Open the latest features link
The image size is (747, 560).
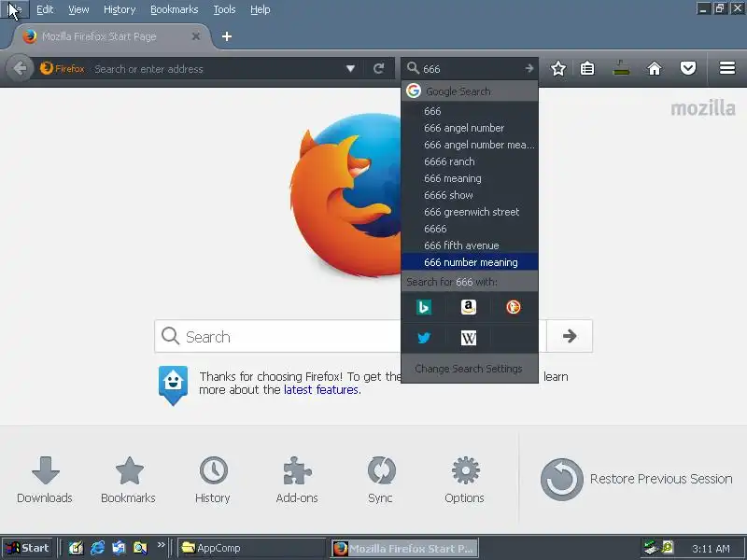coord(321,389)
